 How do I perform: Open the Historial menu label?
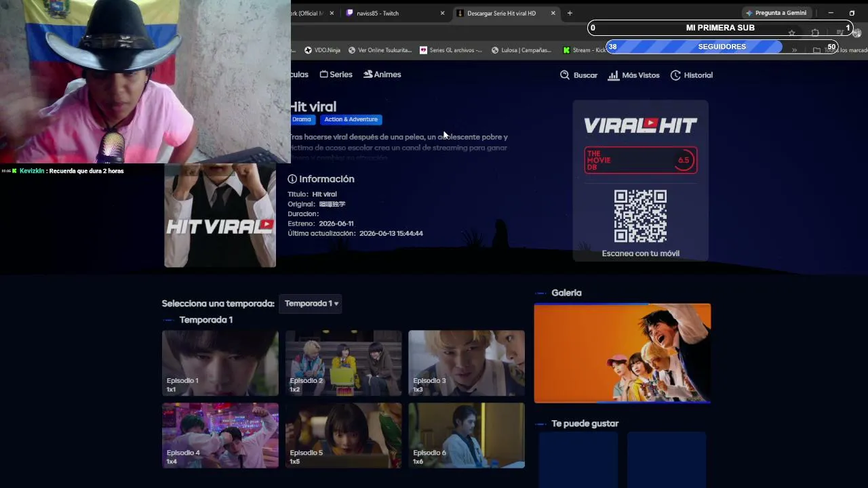coord(698,75)
